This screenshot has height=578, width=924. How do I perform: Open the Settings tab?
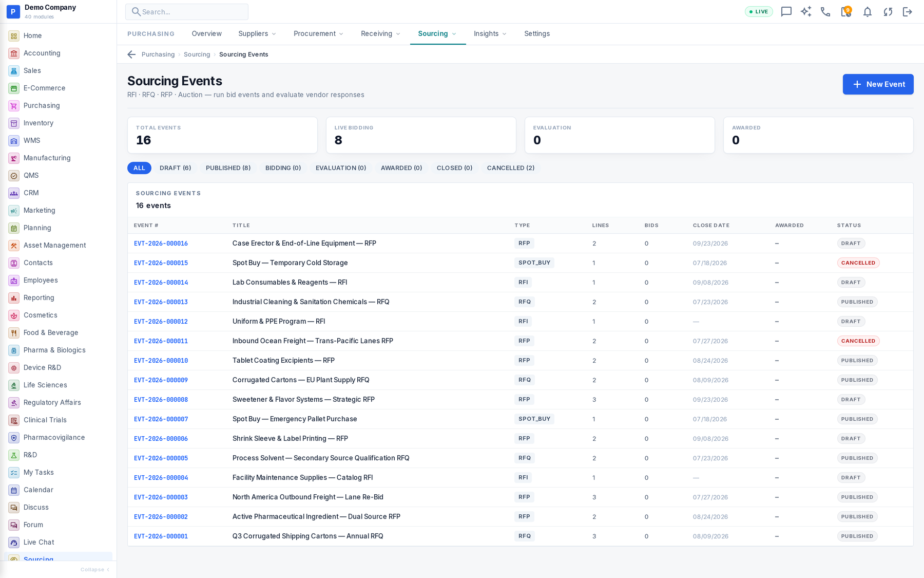pyautogui.click(x=537, y=34)
